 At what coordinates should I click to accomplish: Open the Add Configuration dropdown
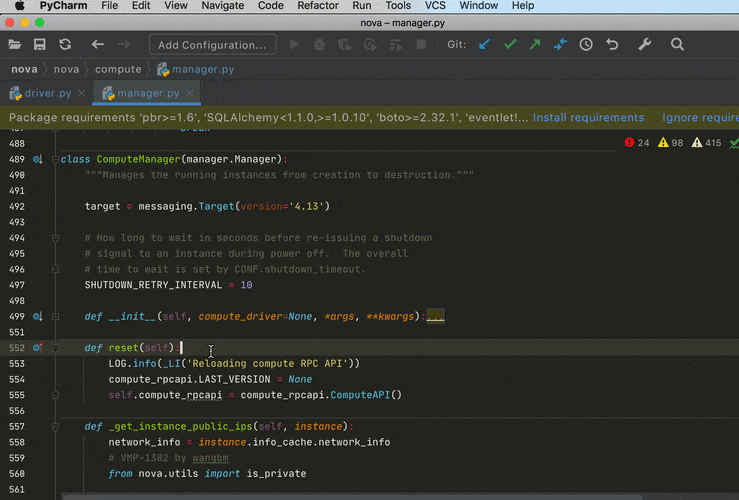[212, 45]
